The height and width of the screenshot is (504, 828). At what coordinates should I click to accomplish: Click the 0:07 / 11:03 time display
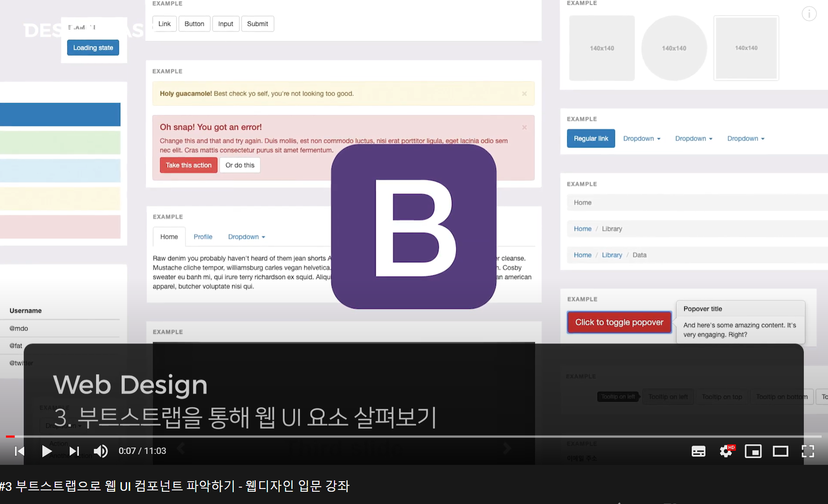pyautogui.click(x=142, y=451)
